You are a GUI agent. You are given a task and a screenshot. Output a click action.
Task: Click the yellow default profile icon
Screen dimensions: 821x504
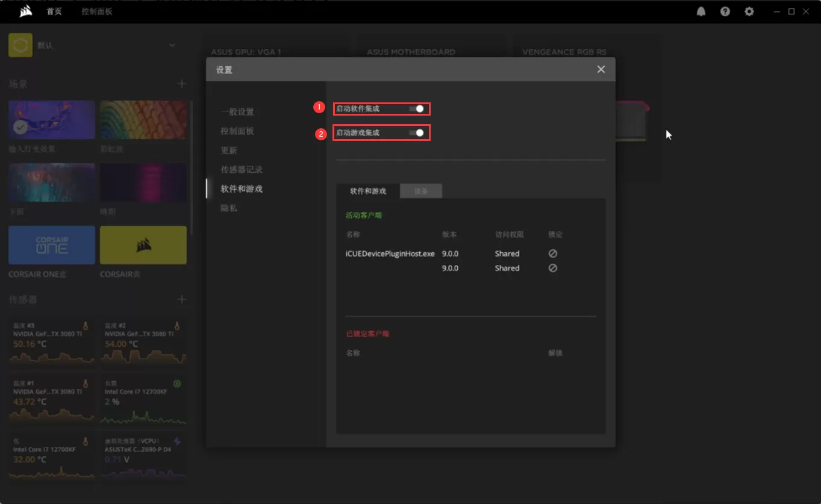click(20, 45)
